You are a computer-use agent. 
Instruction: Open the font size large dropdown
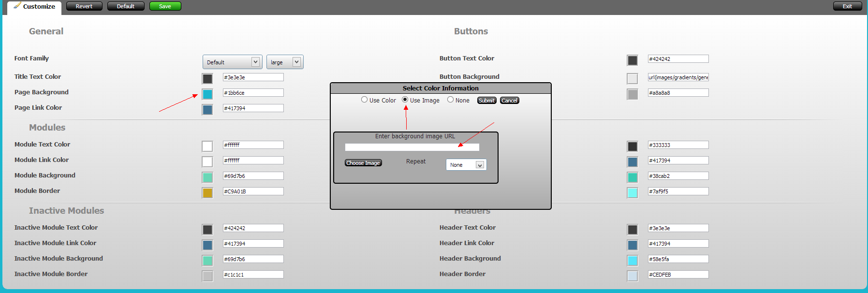point(285,62)
